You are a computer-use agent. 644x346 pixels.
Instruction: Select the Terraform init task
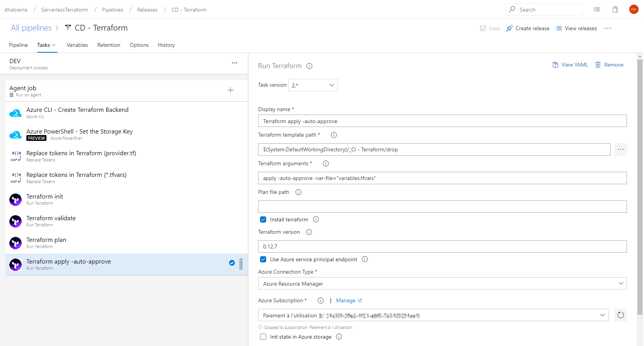(x=127, y=199)
